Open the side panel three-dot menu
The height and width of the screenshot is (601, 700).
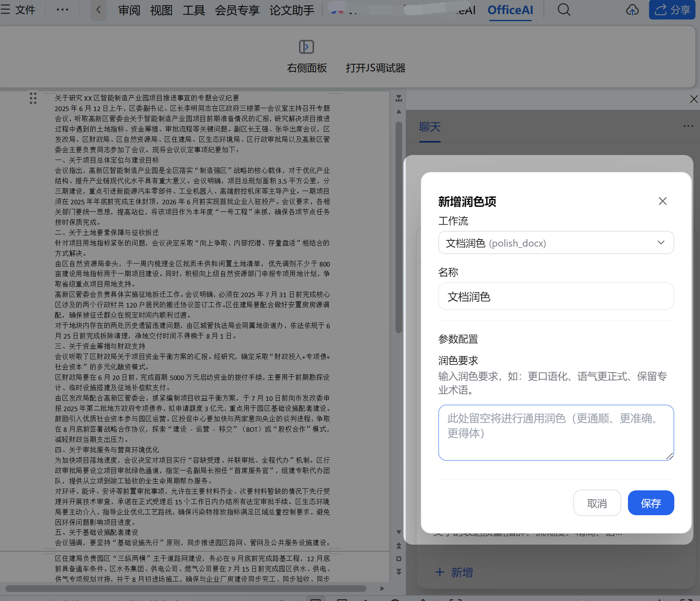coord(688,126)
